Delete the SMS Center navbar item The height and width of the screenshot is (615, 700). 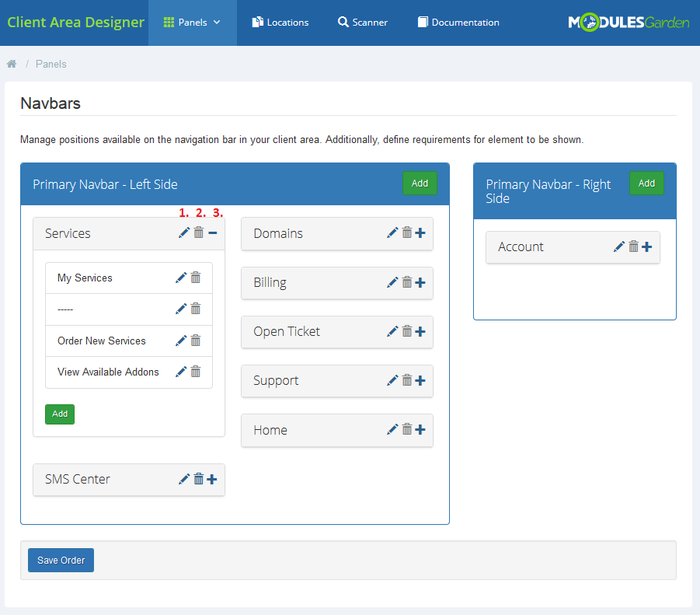click(x=199, y=479)
